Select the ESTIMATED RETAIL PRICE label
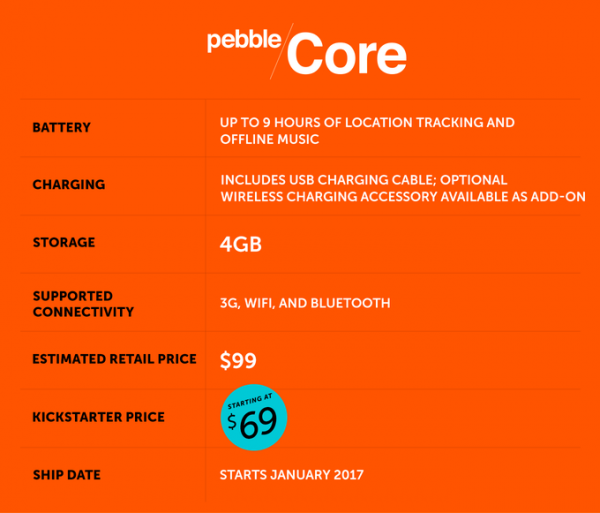 point(112,359)
